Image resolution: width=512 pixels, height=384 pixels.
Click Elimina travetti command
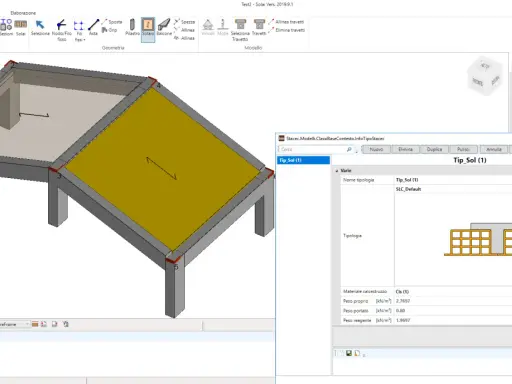[x=287, y=30]
